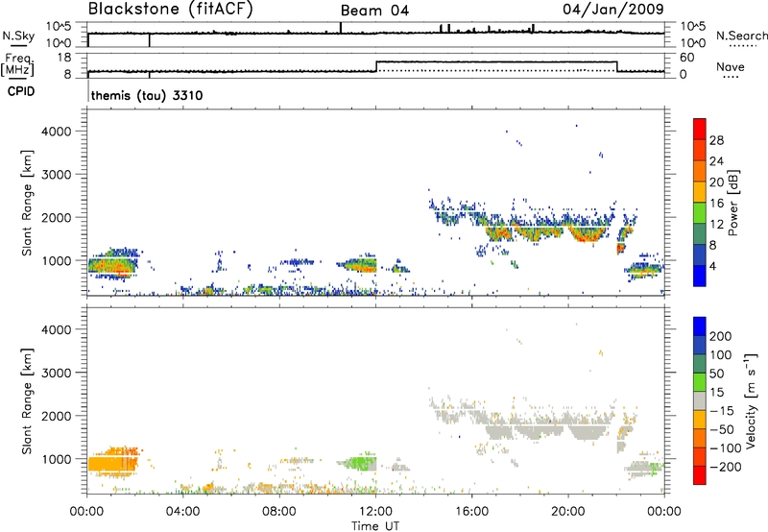Click the 'Time UT' axis label
The height and width of the screenshot is (532, 768).
click(375, 526)
